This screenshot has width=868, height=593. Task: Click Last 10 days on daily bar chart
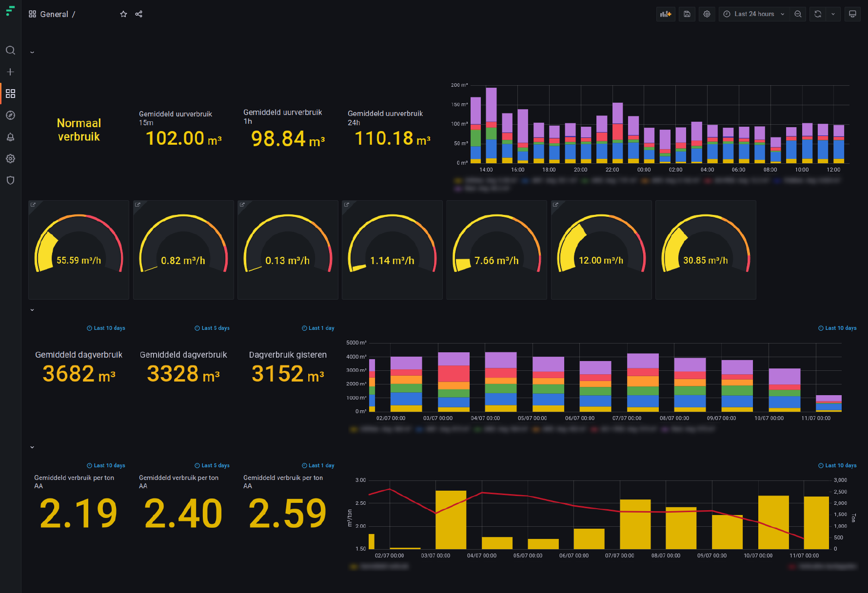coord(837,328)
